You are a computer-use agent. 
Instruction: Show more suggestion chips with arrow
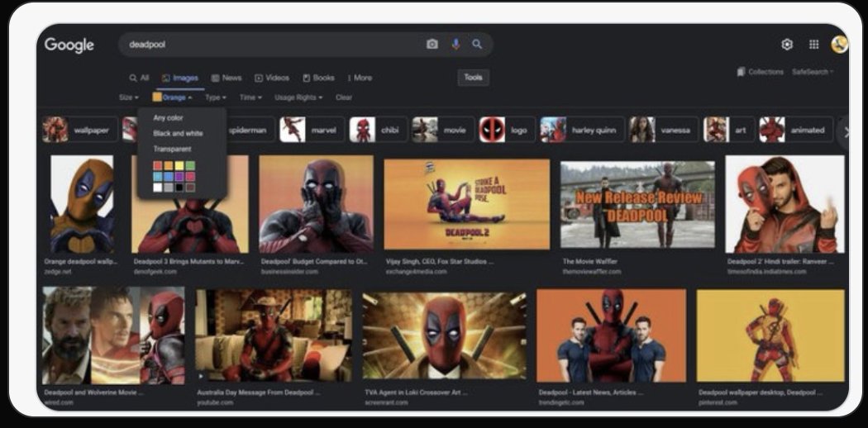[x=845, y=131]
